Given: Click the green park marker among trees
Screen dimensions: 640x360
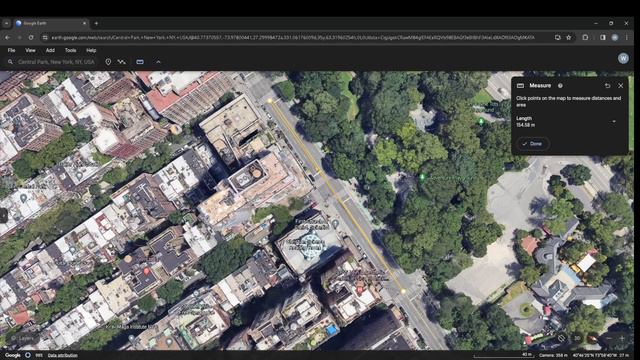Looking at the screenshot, I should 422,177.
